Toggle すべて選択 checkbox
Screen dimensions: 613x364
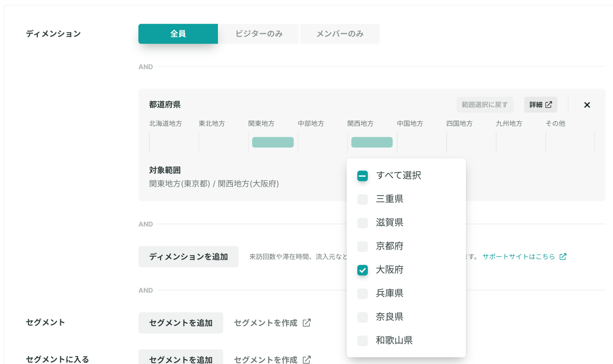pyautogui.click(x=363, y=176)
